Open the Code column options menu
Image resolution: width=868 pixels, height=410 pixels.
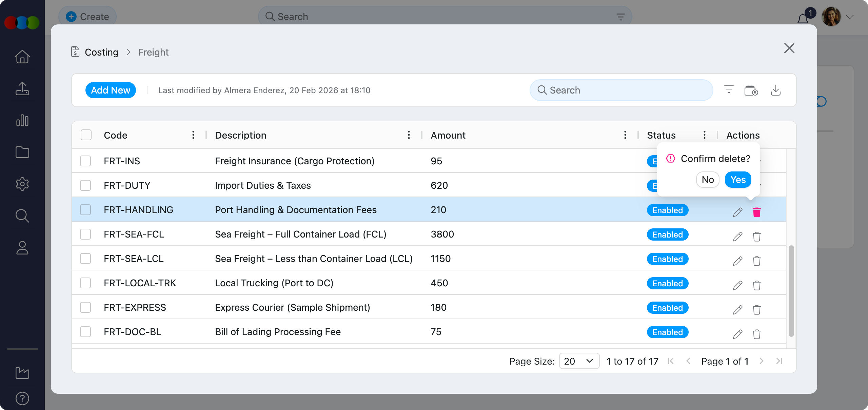[x=193, y=135]
